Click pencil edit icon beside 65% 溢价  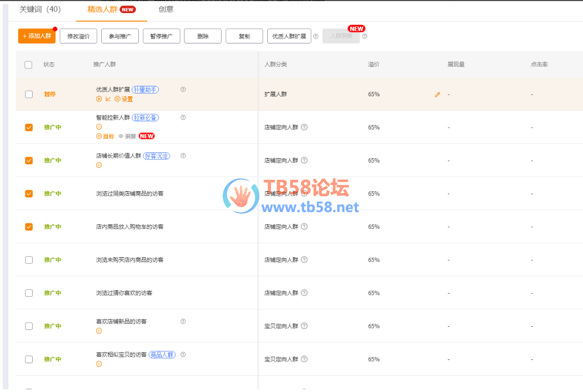point(437,95)
